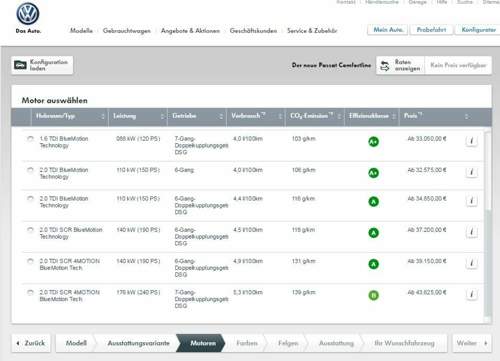Click the 103 g/km emission value
Viewport: 500px width, 361px height.
pyautogui.click(x=303, y=139)
